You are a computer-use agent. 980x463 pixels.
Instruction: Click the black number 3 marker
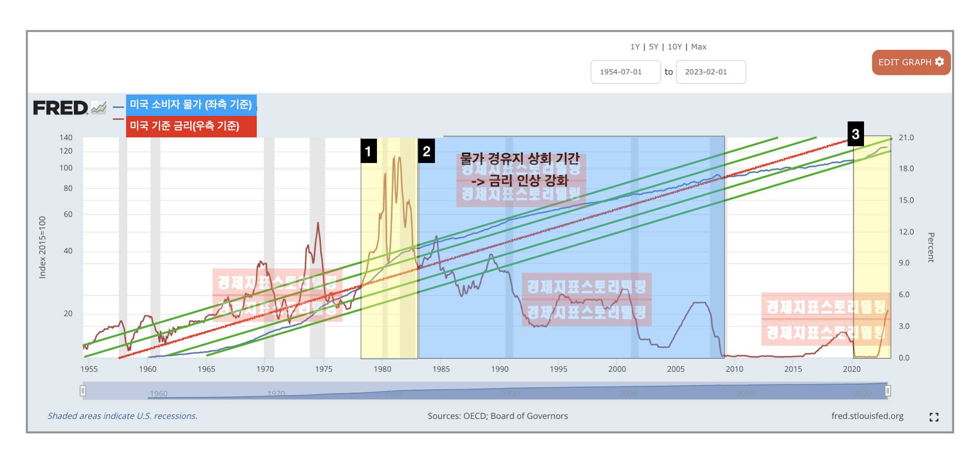(x=855, y=134)
